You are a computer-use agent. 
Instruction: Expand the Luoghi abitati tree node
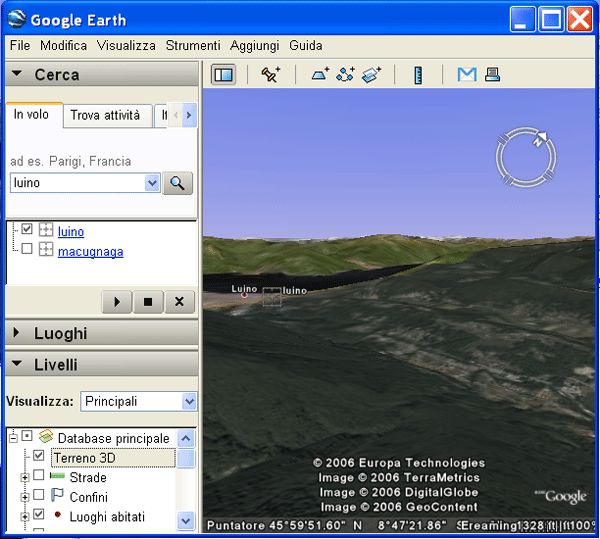coord(25,516)
